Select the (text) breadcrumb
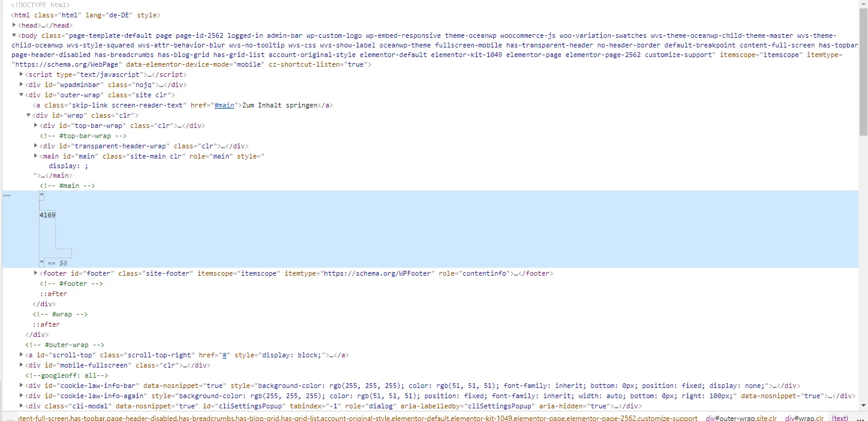The image size is (868, 421). coord(840,418)
